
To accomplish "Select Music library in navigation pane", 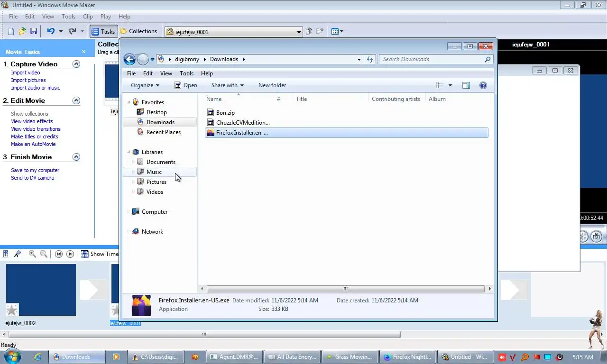I will (x=154, y=172).
